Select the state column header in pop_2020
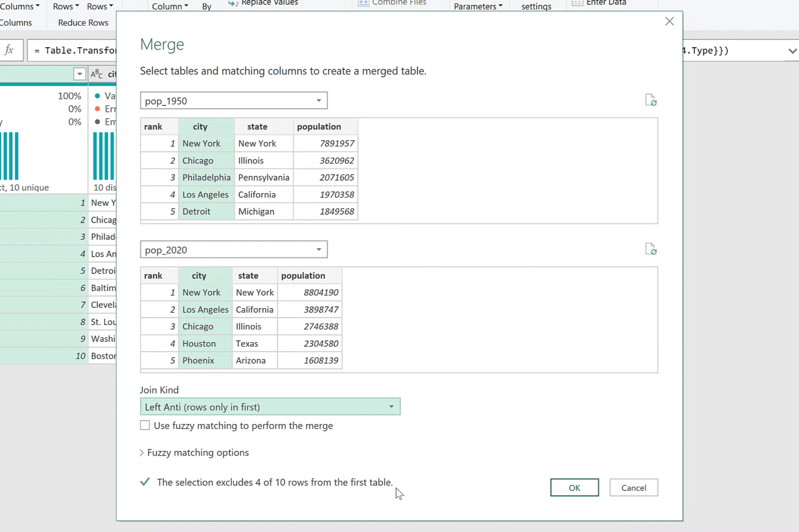The height and width of the screenshot is (532, 799). (254, 276)
